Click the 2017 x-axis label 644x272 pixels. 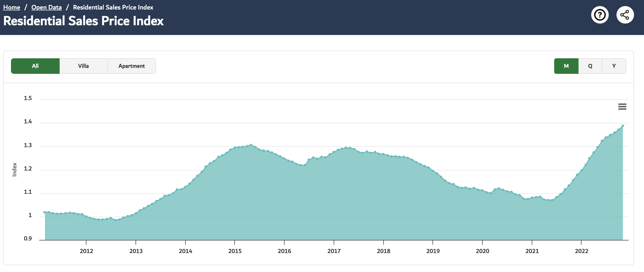(x=334, y=251)
